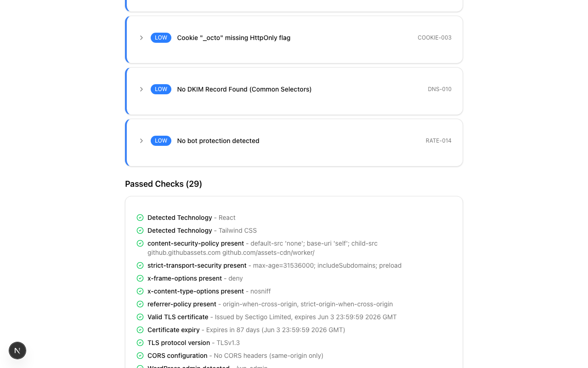Click the check icon next to "x-frame-options present"

140,278
